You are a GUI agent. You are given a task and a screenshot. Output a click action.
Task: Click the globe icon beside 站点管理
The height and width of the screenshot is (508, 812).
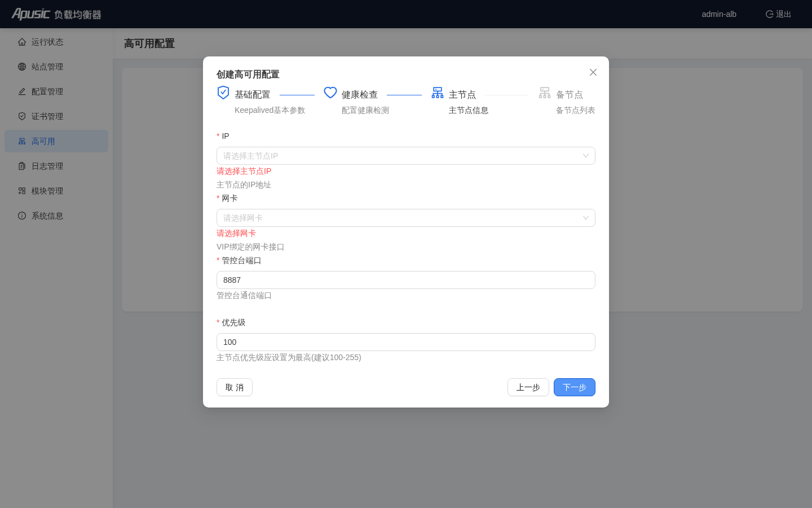pos(22,67)
